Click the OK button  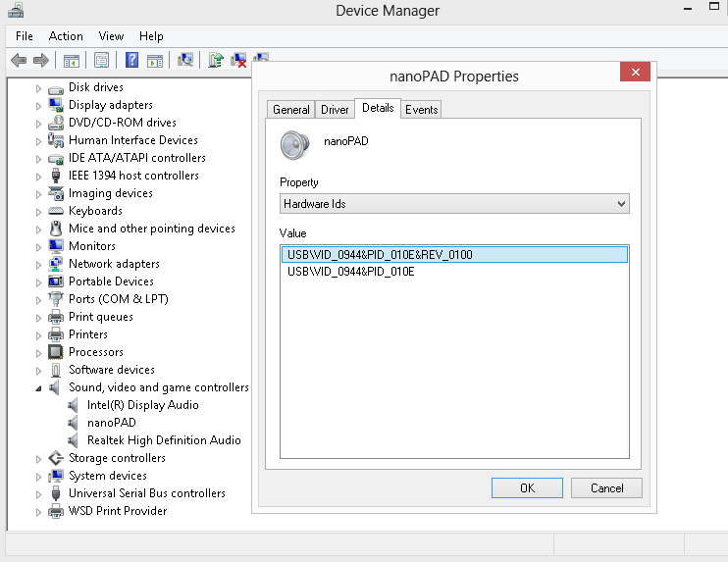click(x=527, y=488)
